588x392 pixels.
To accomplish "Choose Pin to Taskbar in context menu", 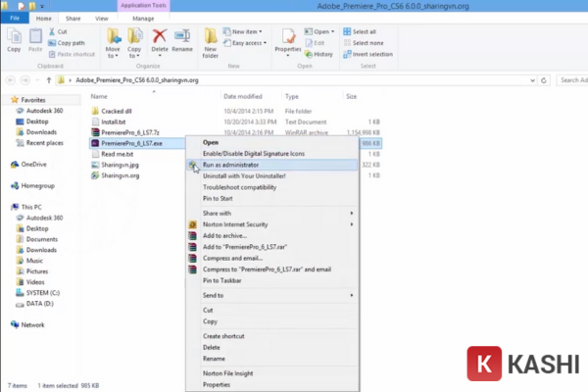I will 272,280.
